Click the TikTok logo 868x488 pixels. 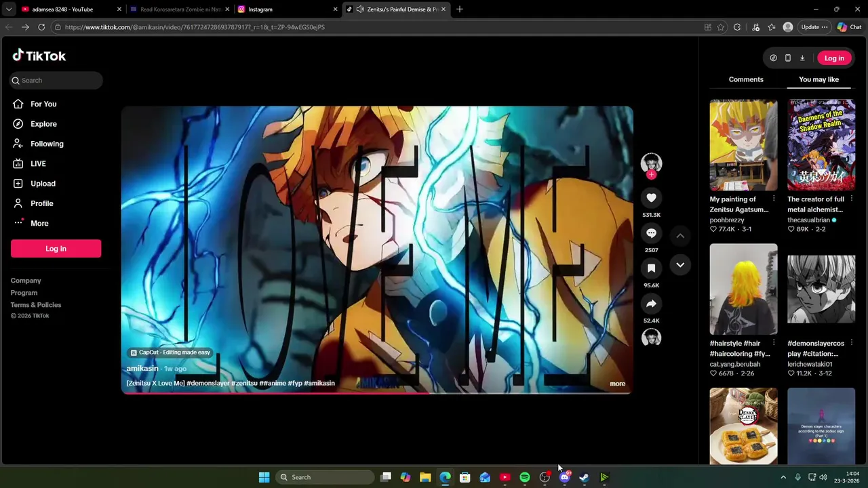coord(39,56)
